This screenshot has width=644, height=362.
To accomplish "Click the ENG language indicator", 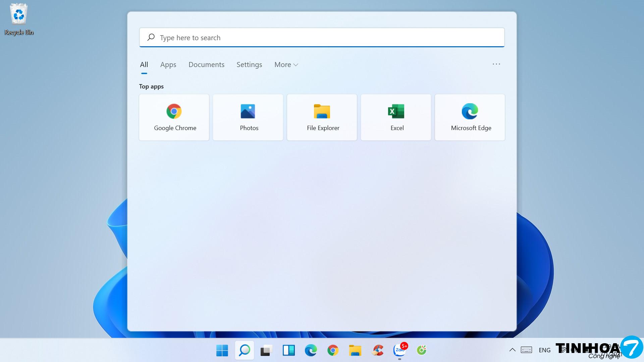I will click(544, 350).
